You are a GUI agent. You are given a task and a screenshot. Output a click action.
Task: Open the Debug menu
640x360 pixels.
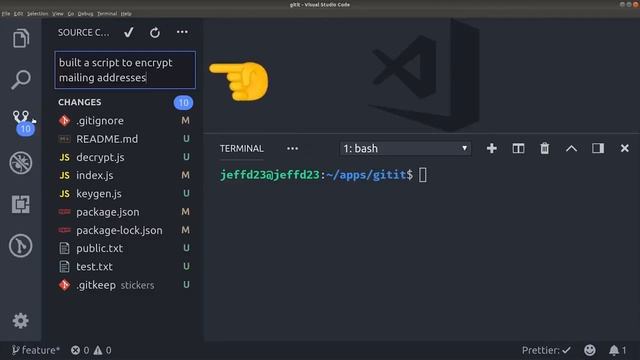pyautogui.click(x=85, y=13)
